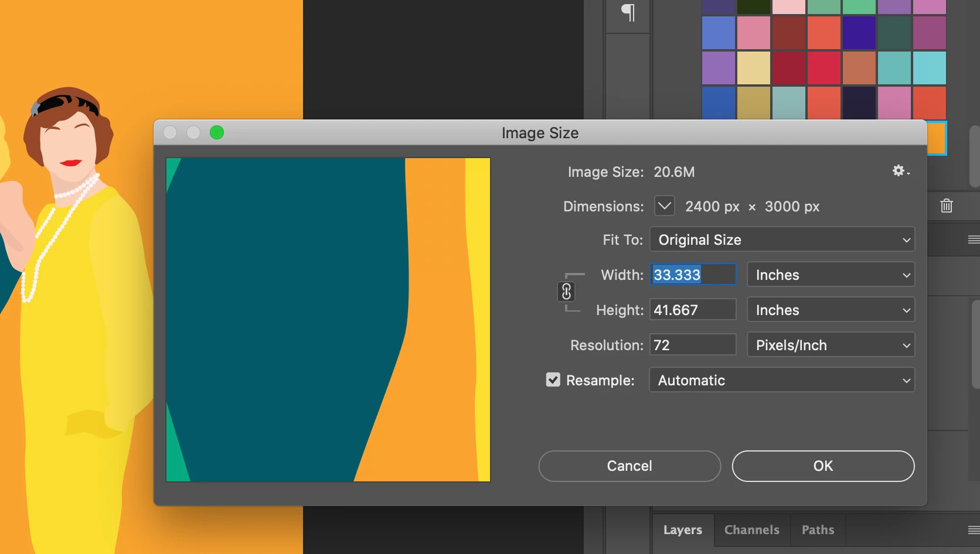Open the Layers panel flyout menu icon

974,530
